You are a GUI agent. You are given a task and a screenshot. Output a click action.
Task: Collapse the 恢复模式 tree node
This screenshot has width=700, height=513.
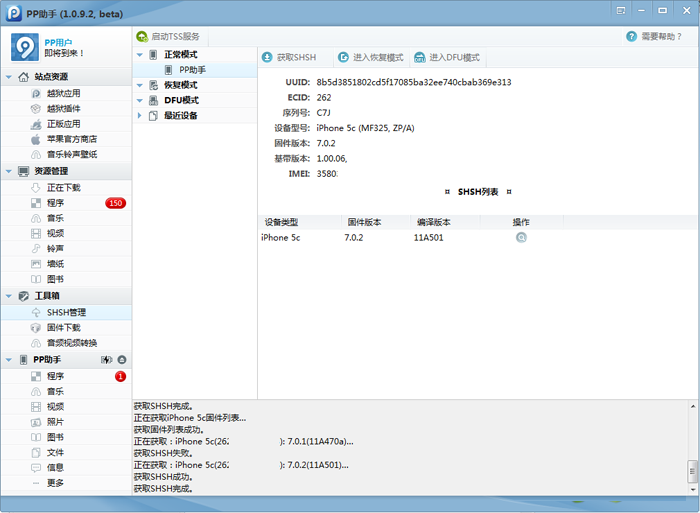[x=139, y=85]
